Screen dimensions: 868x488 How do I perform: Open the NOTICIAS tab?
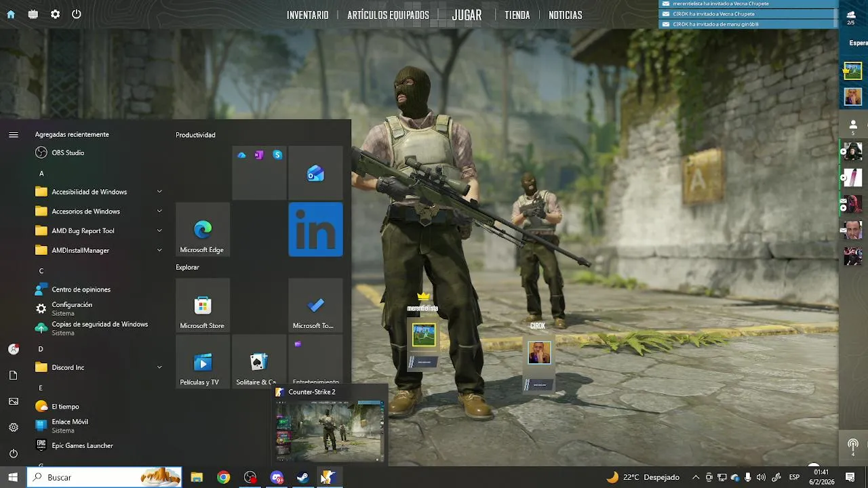point(565,15)
